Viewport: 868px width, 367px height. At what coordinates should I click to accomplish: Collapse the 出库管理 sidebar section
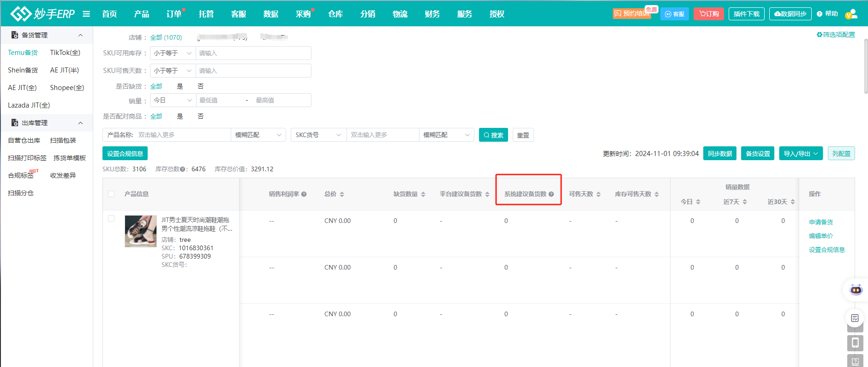[x=80, y=123]
